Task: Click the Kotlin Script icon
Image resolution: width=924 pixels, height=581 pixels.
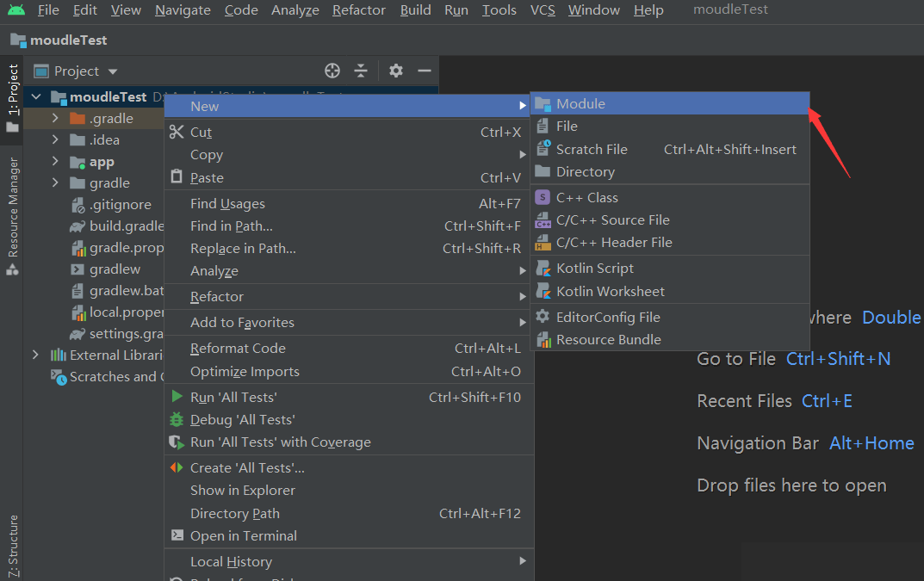Action: pyautogui.click(x=543, y=268)
